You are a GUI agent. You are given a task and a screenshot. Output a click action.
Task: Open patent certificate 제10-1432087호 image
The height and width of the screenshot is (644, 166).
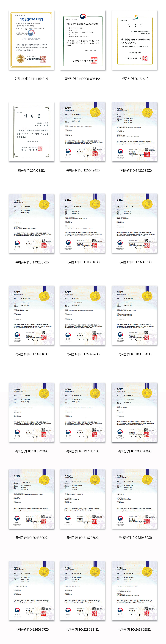click(31, 224)
